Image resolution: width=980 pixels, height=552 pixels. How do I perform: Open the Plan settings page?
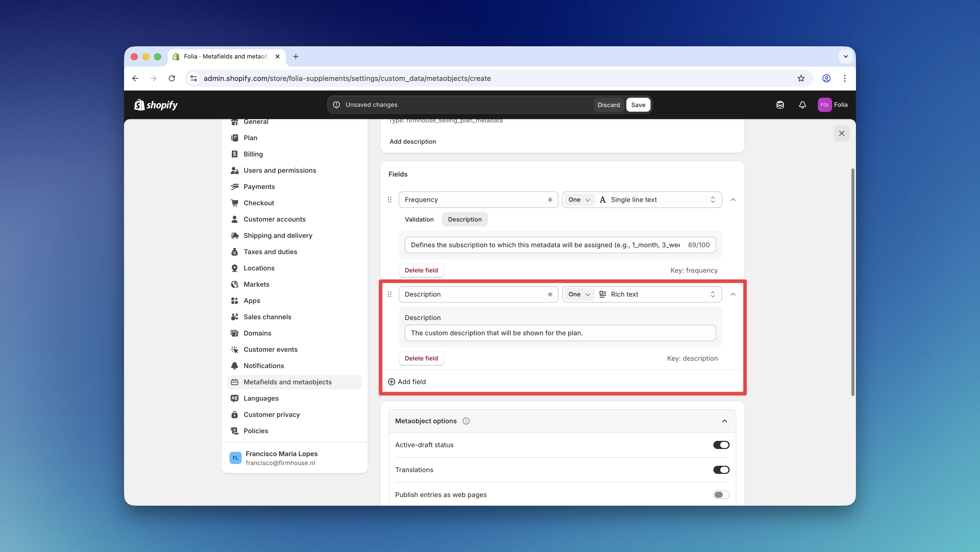(x=294, y=138)
